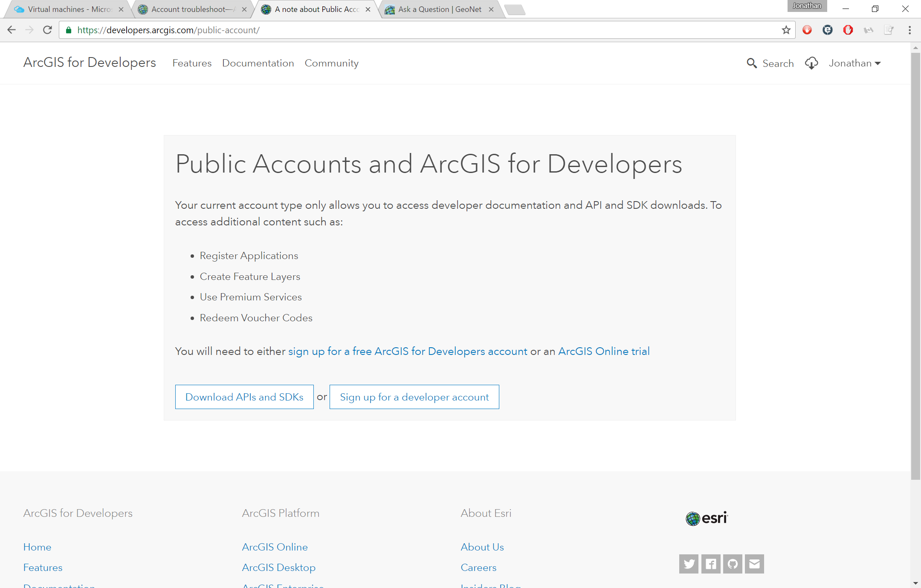The width and height of the screenshot is (921, 588).
Task: Click the first red shield extension icon
Action: (807, 30)
